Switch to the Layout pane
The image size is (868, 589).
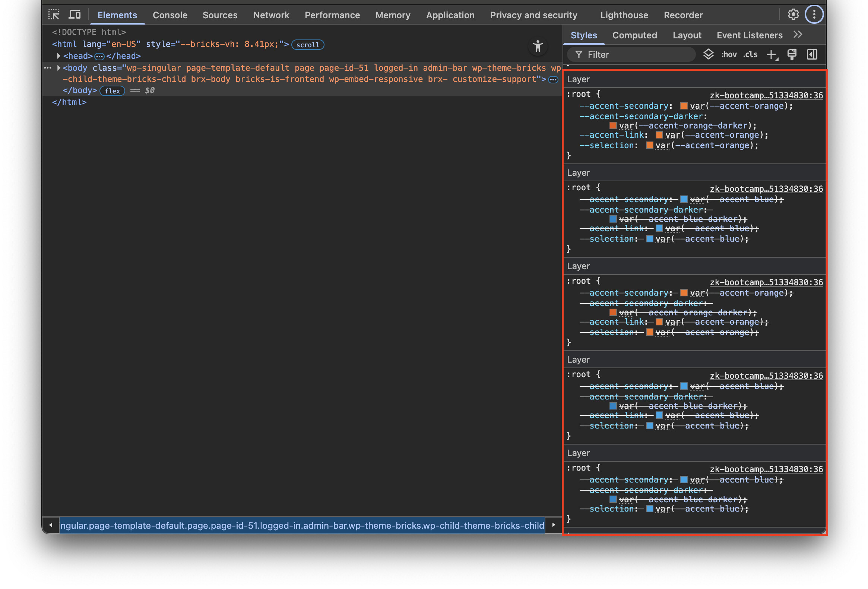687,35
